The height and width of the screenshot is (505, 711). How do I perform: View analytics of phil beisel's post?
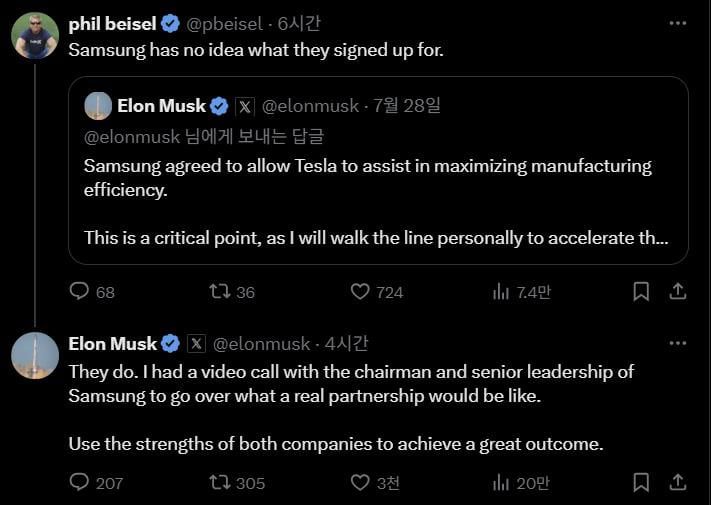[x=501, y=291]
